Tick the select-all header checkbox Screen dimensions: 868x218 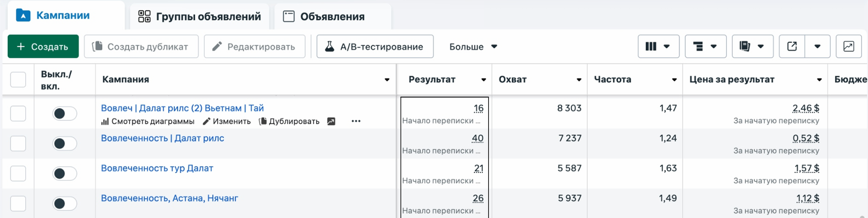point(18,80)
